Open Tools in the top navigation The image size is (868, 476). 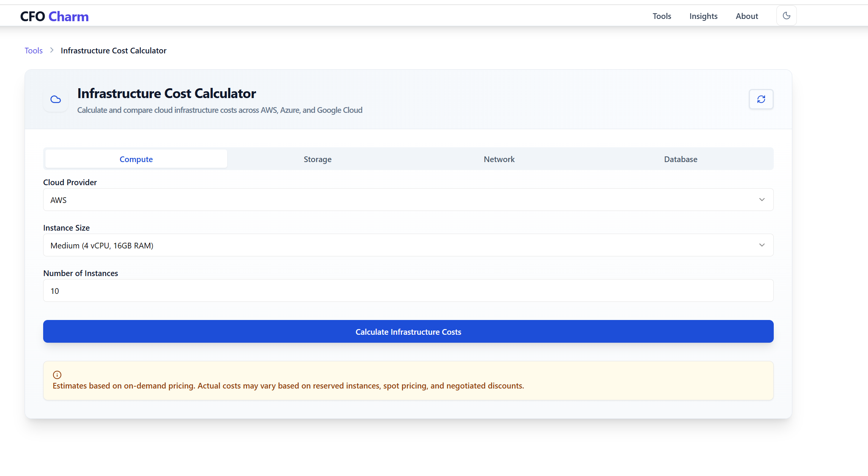(x=661, y=16)
